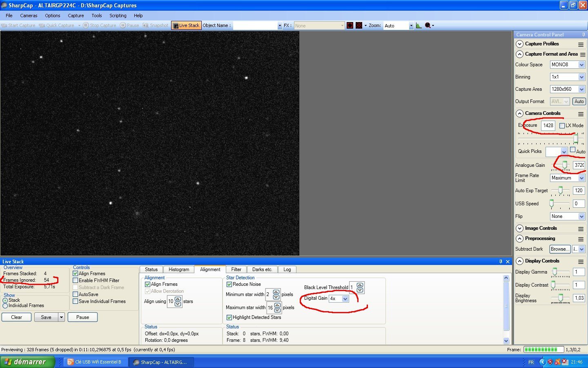Open Display Controls hamburger menu

coord(581,261)
